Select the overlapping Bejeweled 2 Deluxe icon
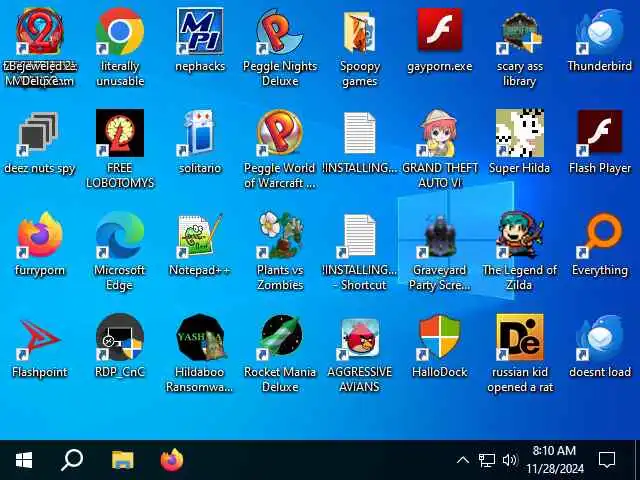Viewport: 640px width, 480px height. (x=40, y=32)
